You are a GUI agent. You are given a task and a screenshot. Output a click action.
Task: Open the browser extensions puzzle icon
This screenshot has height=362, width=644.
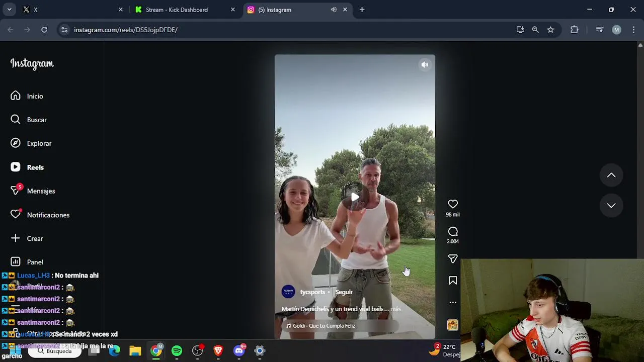[x=574, y=30]
